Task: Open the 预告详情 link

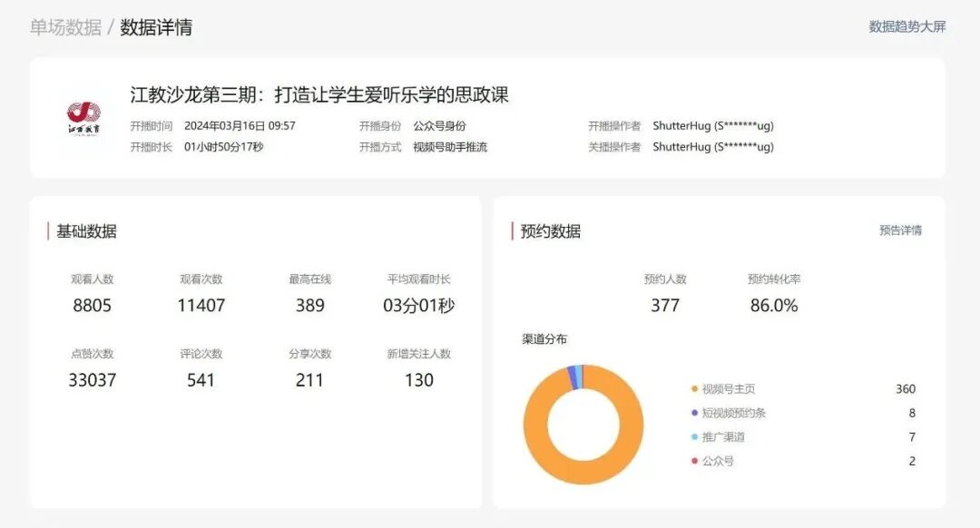Action: click(903, 231)
